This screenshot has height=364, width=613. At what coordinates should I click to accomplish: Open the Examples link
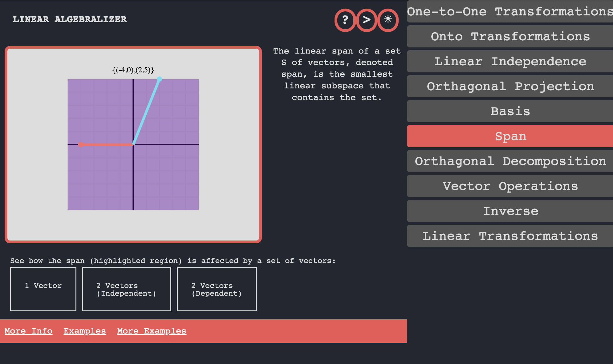click(85, 331)
